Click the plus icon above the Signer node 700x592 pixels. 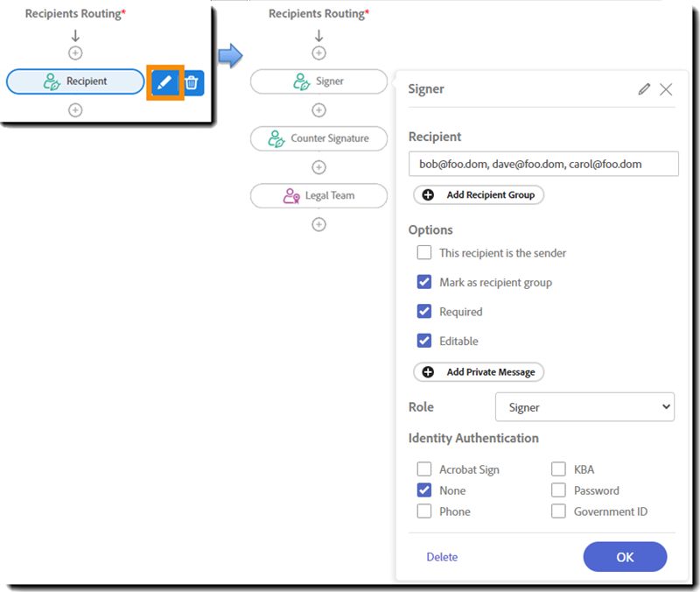click(x=318, y=53)
